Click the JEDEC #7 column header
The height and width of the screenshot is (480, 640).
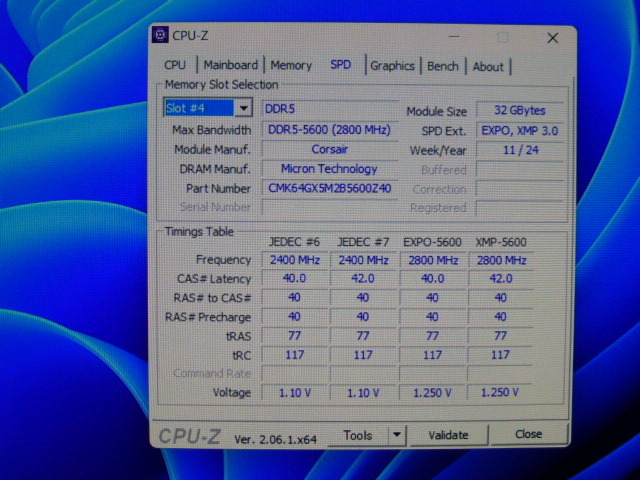363,242
